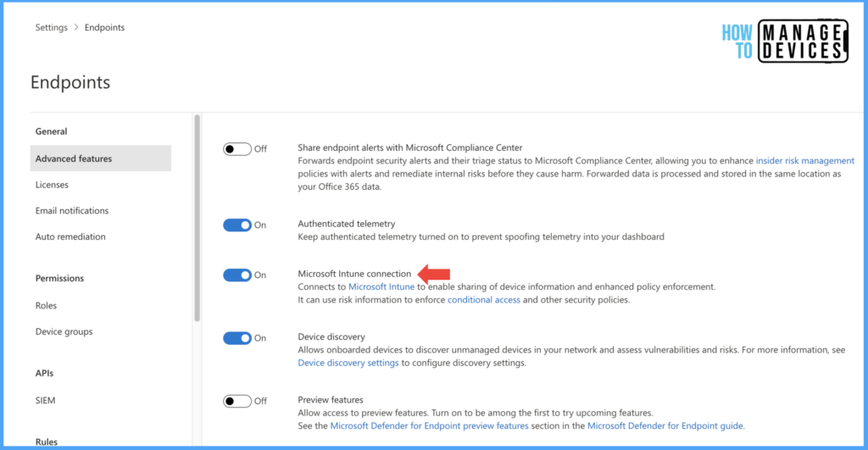This screenshot has width=868, height=450.
Task: Toggle Share endpoint alerts with Compliance Center switch
Action: tap(237, 149)
